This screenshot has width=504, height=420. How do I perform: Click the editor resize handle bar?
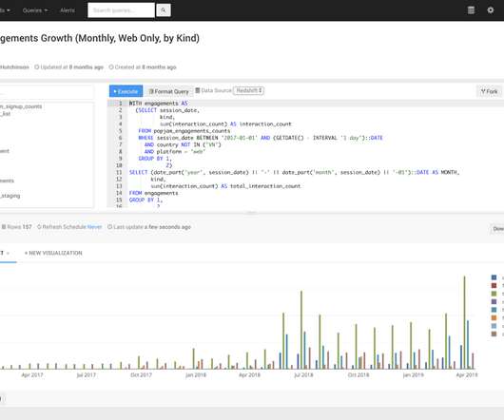tap(251, 213)
